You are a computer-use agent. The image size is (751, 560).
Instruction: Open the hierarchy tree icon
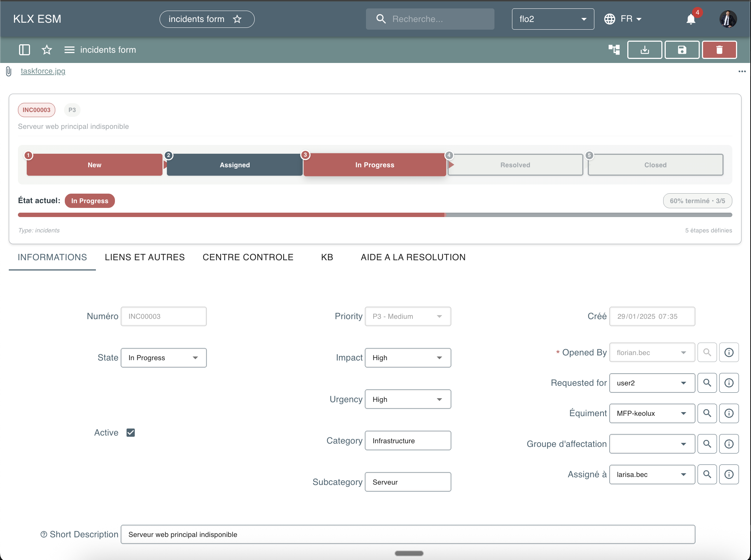point(614,50)
